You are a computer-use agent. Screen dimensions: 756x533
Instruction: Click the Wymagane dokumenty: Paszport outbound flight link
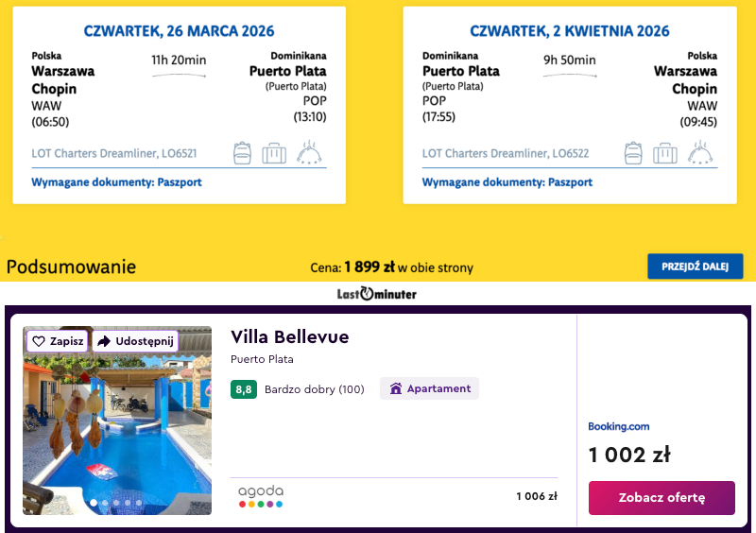(x=116, y=182)
